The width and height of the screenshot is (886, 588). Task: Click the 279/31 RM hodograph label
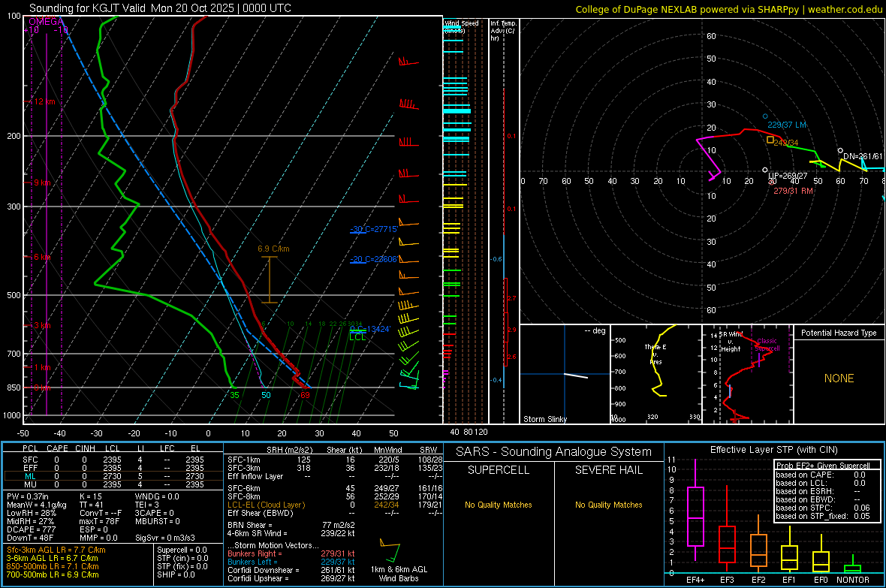793,191
